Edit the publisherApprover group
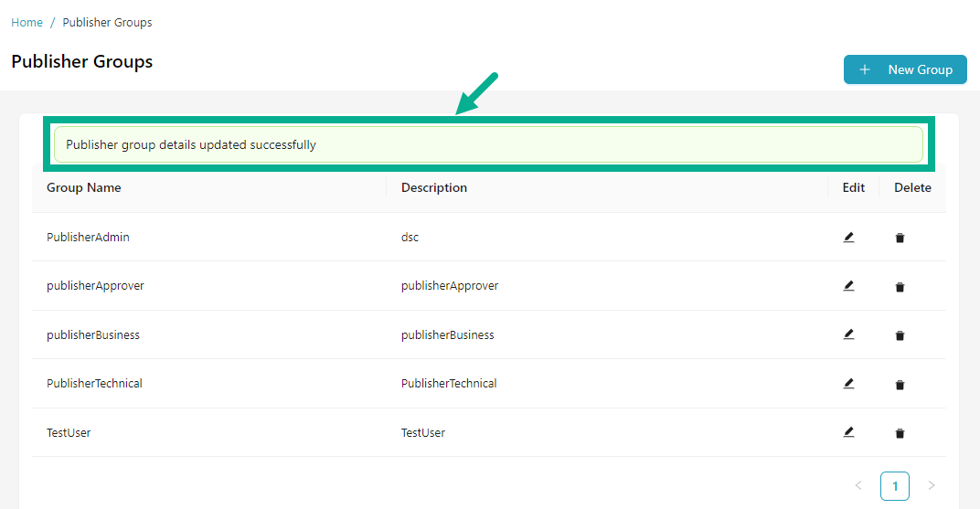The height and width of the screenshot is (509, 980). 848,286
